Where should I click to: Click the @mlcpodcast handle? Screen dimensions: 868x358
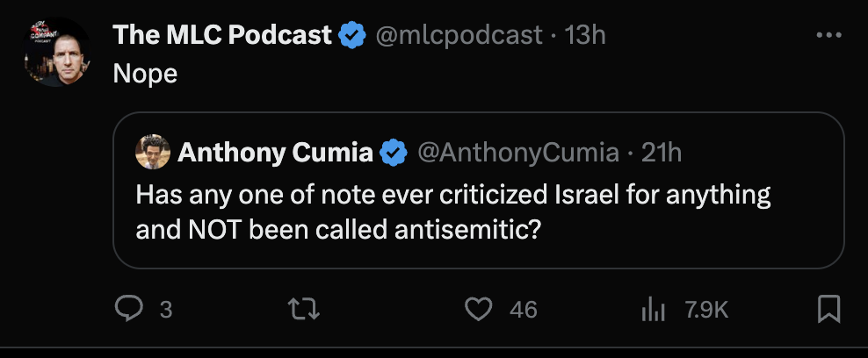coord(459,35)
